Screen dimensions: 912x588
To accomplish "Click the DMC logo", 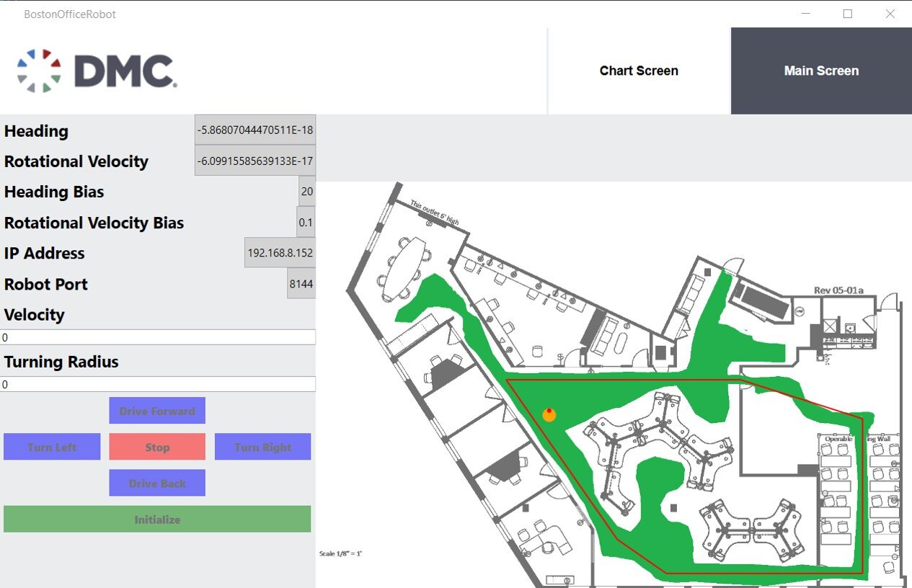I will click(97, 71).
